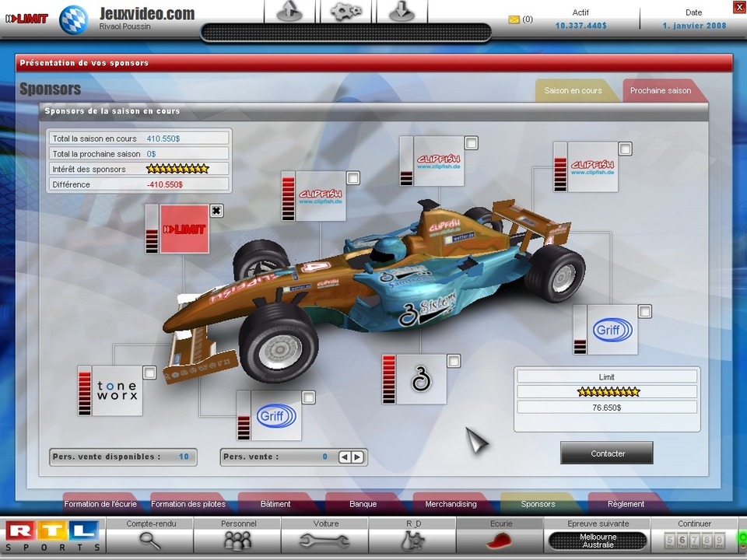The image size is (747, 560).
Task: Tick the checkbox beside the tone worx sponsor
Action: pyautogui.click(x=149, y=373)
